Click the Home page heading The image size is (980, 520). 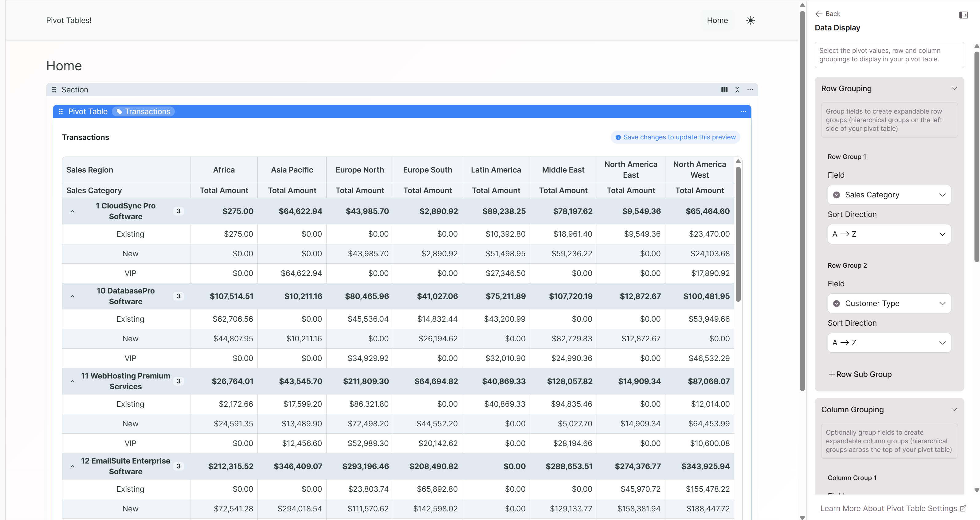pos(64,66)
